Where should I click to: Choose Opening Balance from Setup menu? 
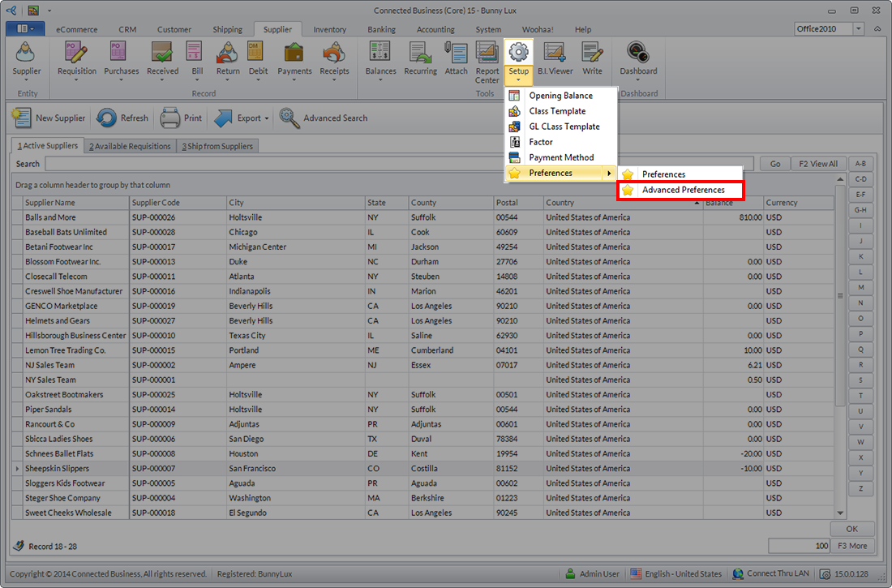click(560, 96)
